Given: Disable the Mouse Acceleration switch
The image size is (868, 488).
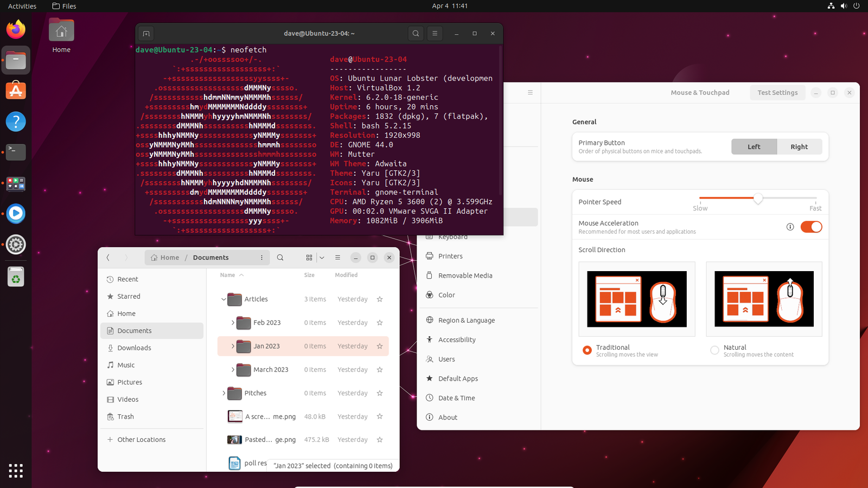Looking at the screenshot, I should [811, 227].
